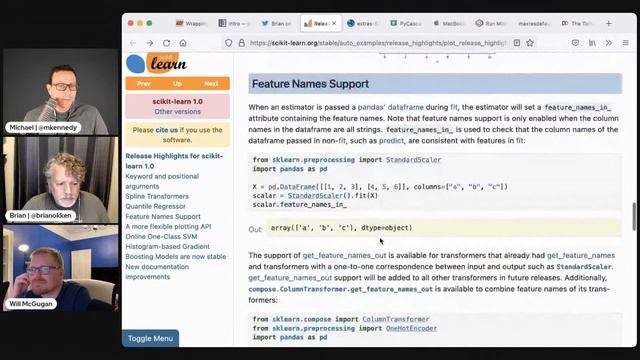Open the Other versions link
640x360 pixels.
click(178, 111)
